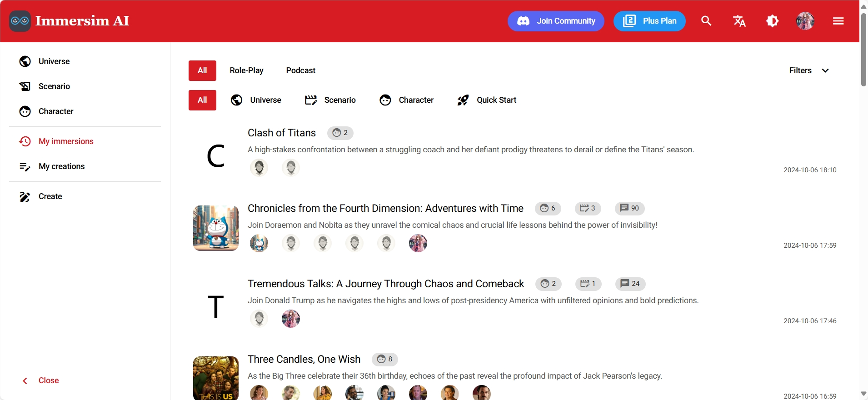Toggle the brightness theme icon
The height and width of the screenshot is (400, 868).
pyautogui.click(x=773, y=21)
